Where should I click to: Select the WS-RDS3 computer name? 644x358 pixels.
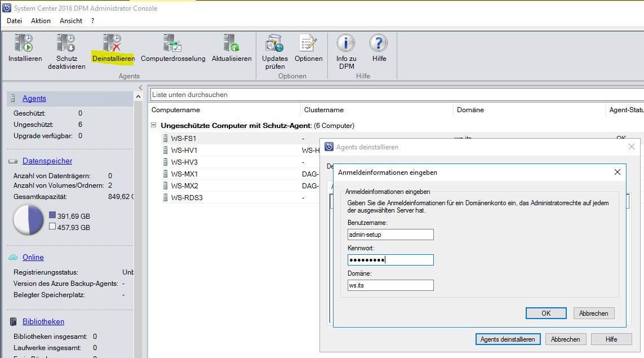coord(187,198)
